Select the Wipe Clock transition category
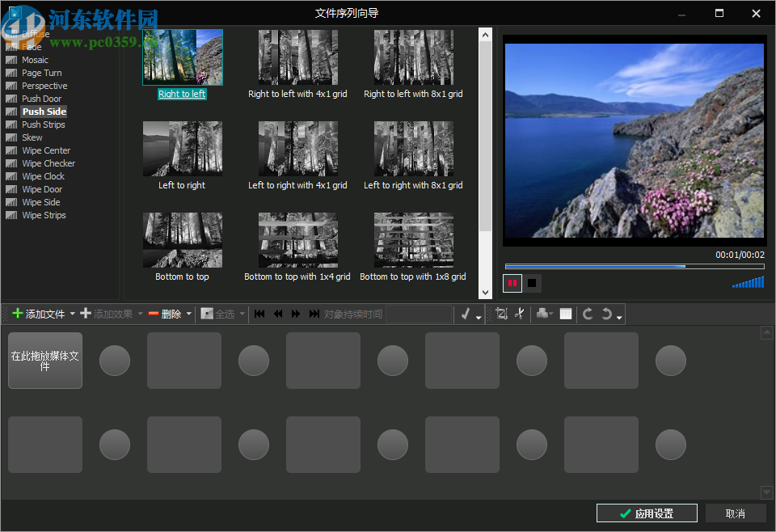Image resolution: width=776 pixels, height=532 pixels. (x=44, y=176)
